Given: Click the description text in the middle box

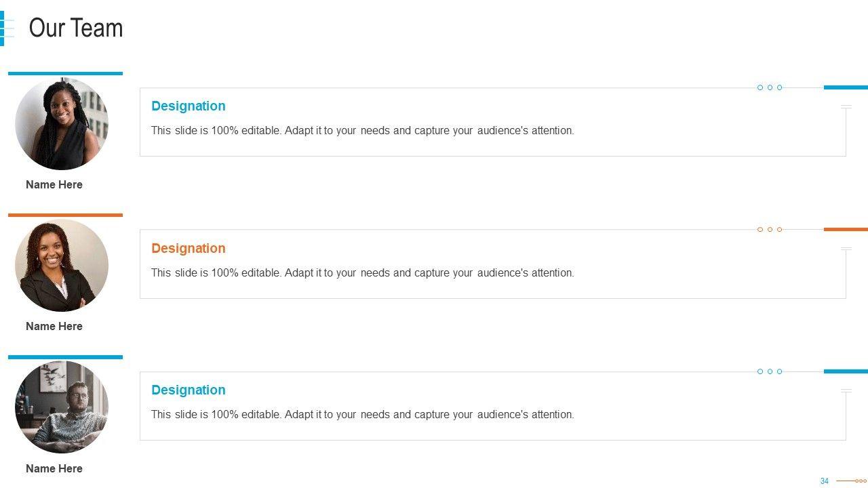Looking at the screenshot, I should pos(362,272).
